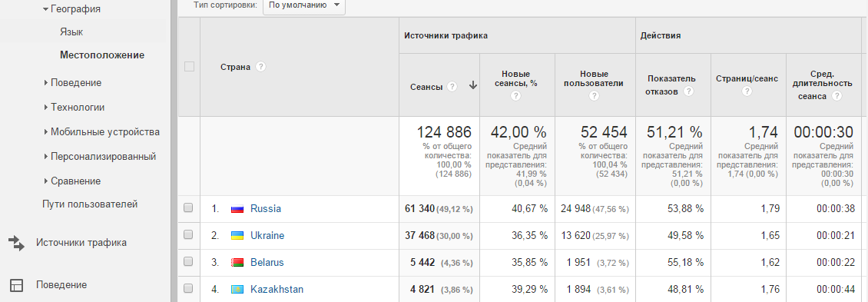Open Источники трафика main section
The width and height of the screenshot is (868, 302).
81,243
